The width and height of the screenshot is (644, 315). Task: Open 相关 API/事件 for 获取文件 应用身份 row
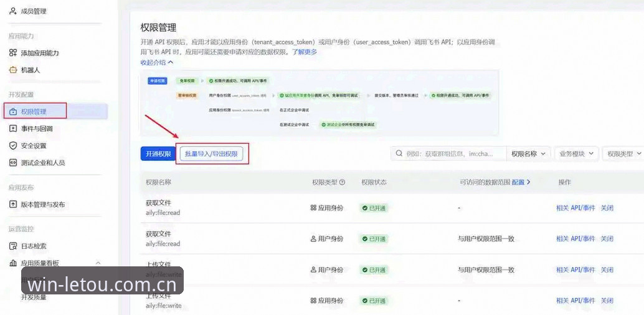point(575,208)
